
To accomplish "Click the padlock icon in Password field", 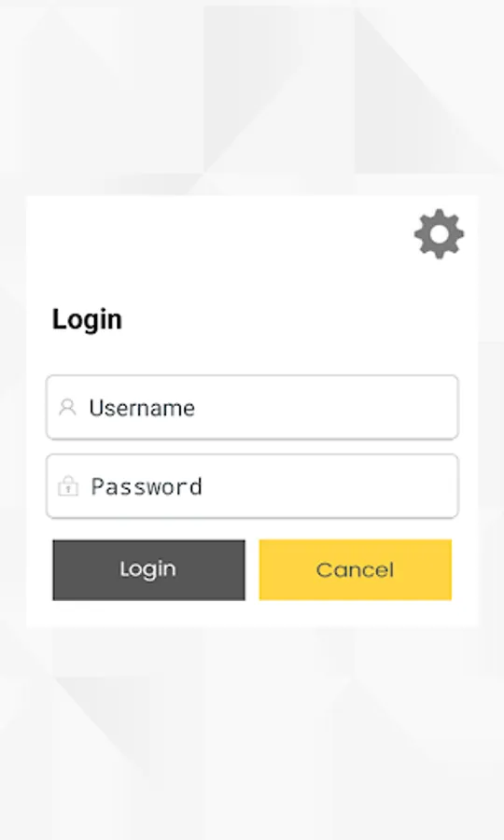I will pos(67,486).
